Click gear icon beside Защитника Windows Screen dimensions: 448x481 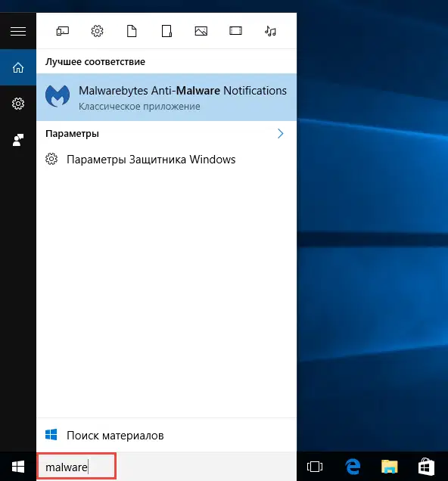51,159
